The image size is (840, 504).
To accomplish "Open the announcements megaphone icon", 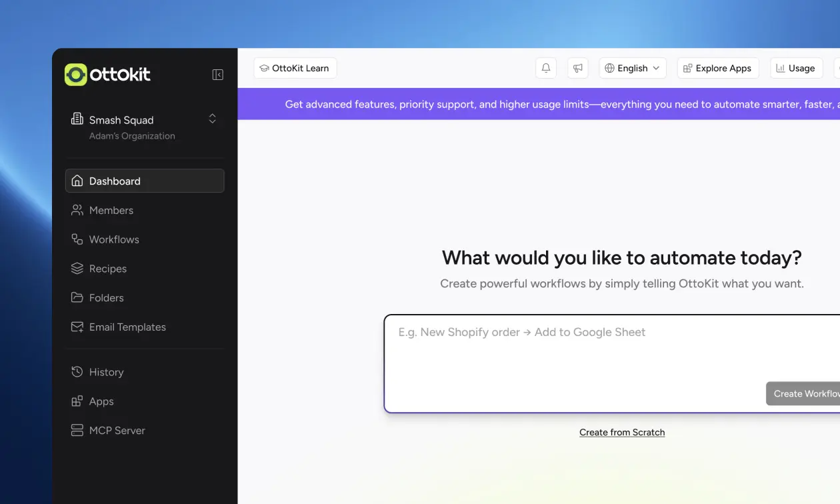I will point(578,68).
